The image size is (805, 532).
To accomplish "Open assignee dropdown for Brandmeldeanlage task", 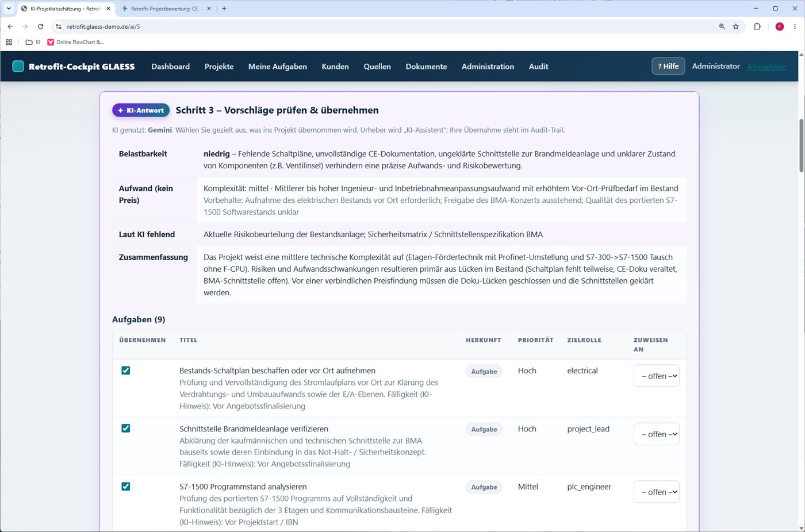I will click(657, 434).
